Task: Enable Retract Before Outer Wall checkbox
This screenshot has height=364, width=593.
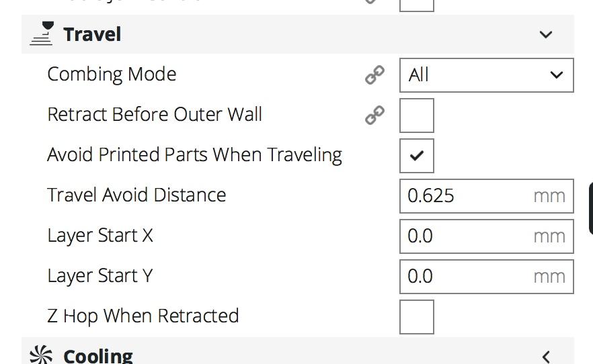Action: [416, 116]
